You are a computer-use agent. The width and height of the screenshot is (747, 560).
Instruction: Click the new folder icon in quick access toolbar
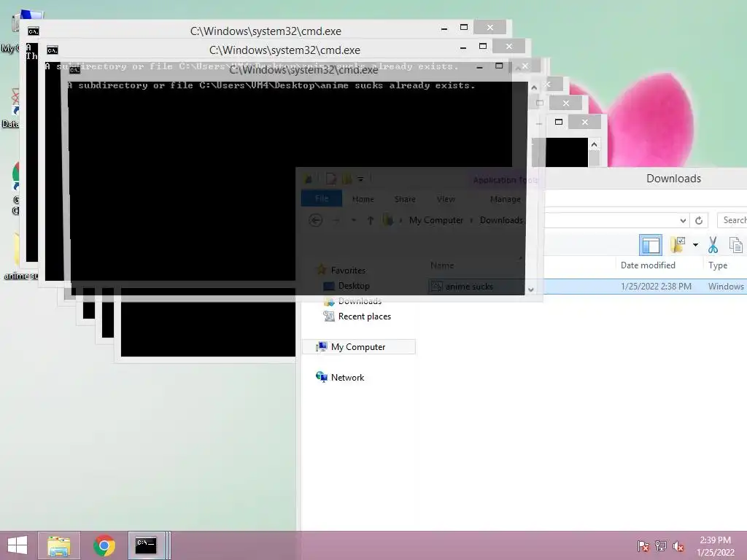[x=347, y=179]
